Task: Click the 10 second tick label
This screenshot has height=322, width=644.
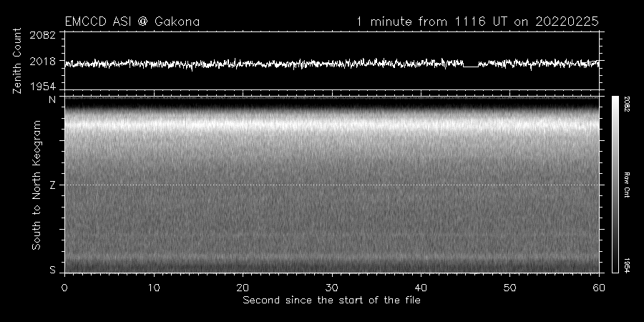Action: click(154, 288)
